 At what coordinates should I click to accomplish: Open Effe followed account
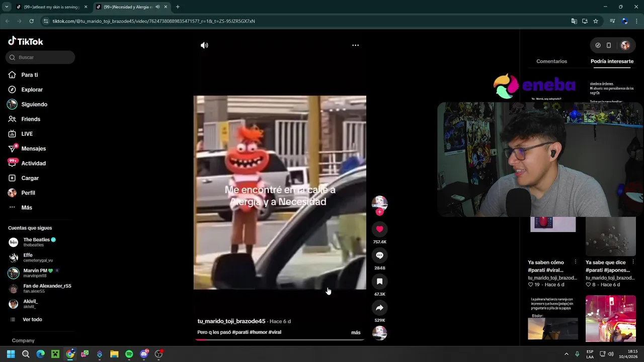pyautogui.click(x=38, y=257)
